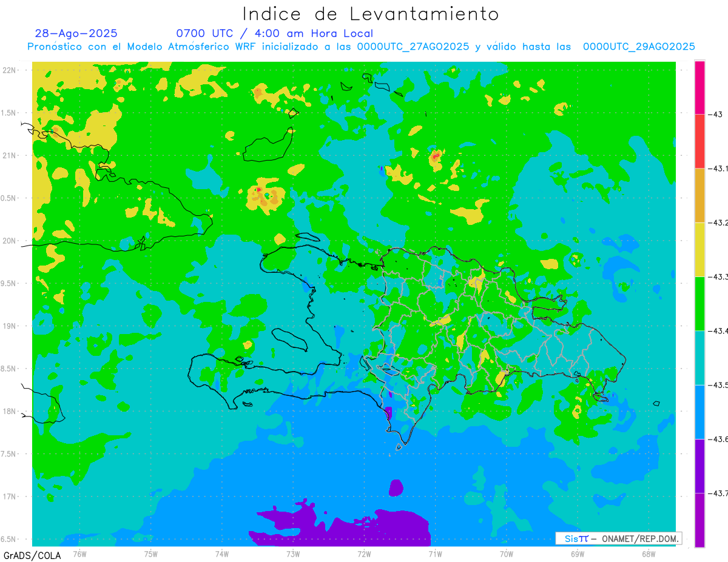Click the '69W' longitude label
Viewport: 728px width, 562px height.
[577, 554]
